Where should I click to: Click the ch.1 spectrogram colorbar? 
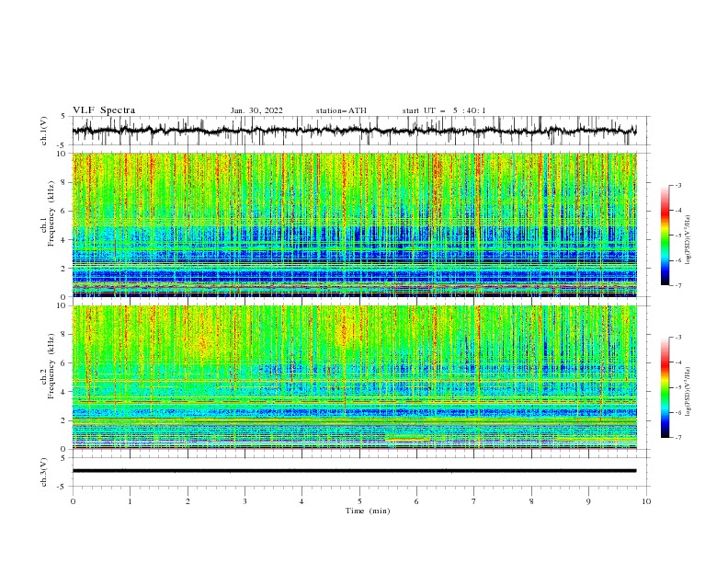pos(665,236)
